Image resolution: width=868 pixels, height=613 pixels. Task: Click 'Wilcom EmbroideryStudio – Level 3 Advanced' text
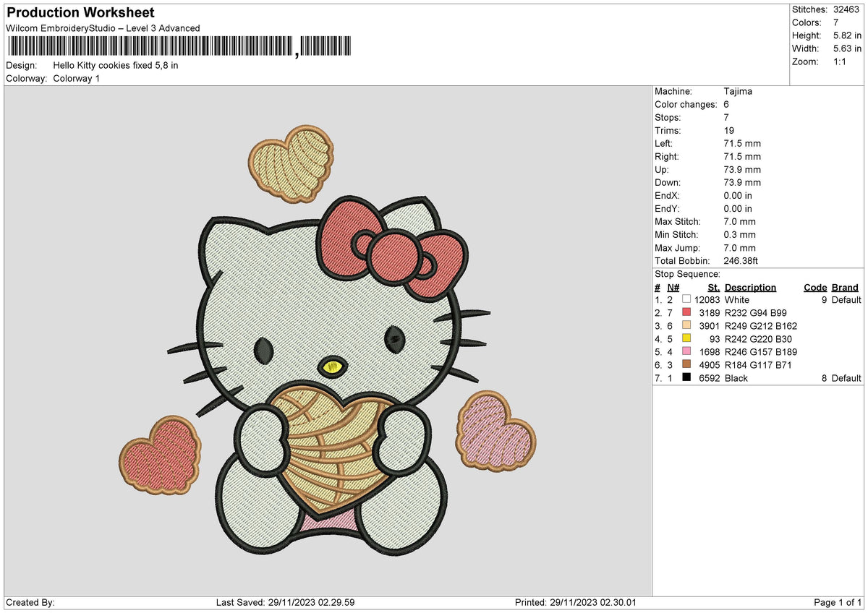tap(103, 28)
